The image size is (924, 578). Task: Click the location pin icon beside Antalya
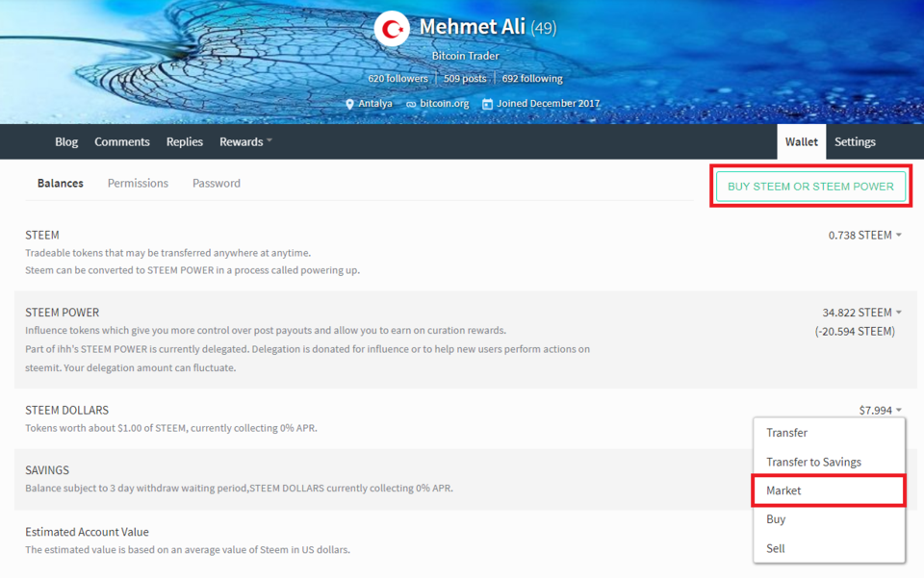tap(349, 104)
